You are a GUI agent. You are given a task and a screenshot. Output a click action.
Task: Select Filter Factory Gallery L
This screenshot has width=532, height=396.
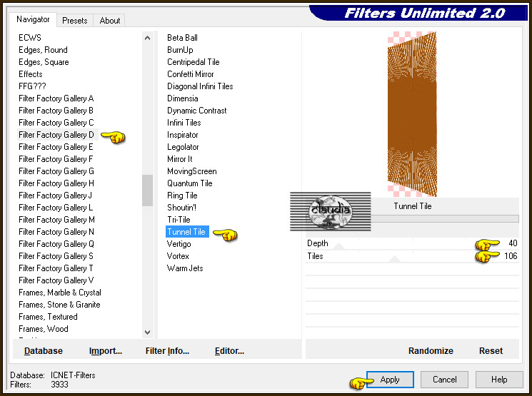56,208
